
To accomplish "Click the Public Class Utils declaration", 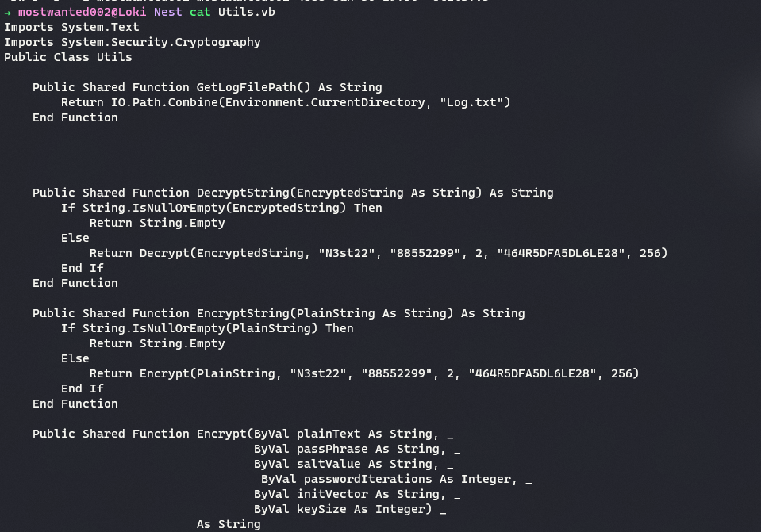I will tap(68, 57).
